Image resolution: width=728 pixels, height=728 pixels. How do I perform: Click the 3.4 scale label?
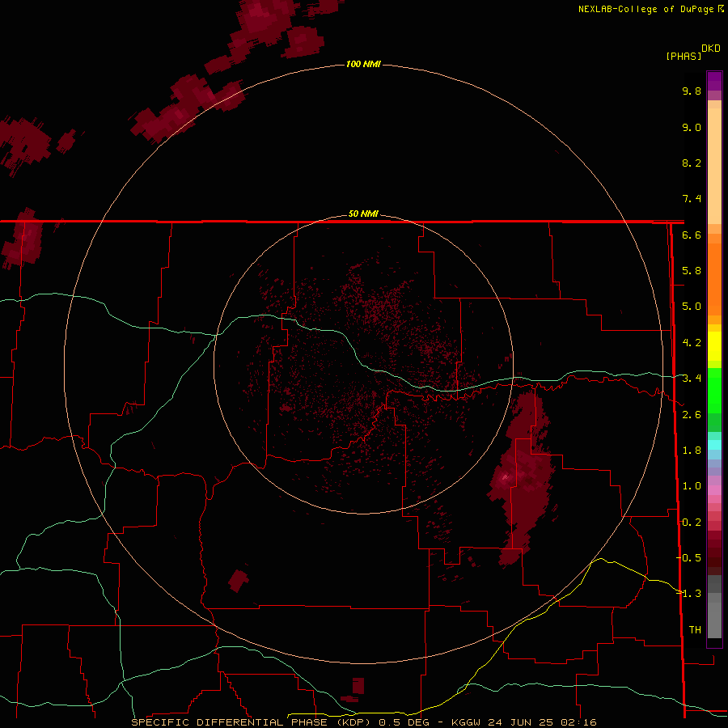(x=692, y=379)
